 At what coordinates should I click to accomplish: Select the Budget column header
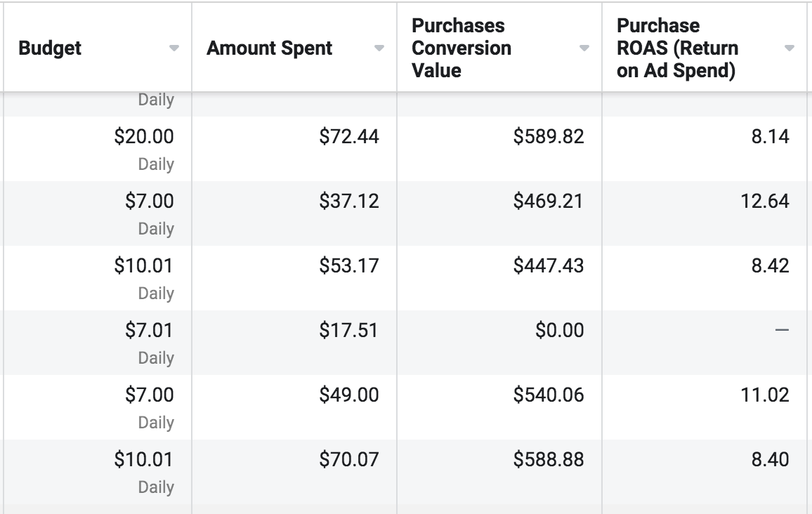pyautogui.click(x=50, y=48)
